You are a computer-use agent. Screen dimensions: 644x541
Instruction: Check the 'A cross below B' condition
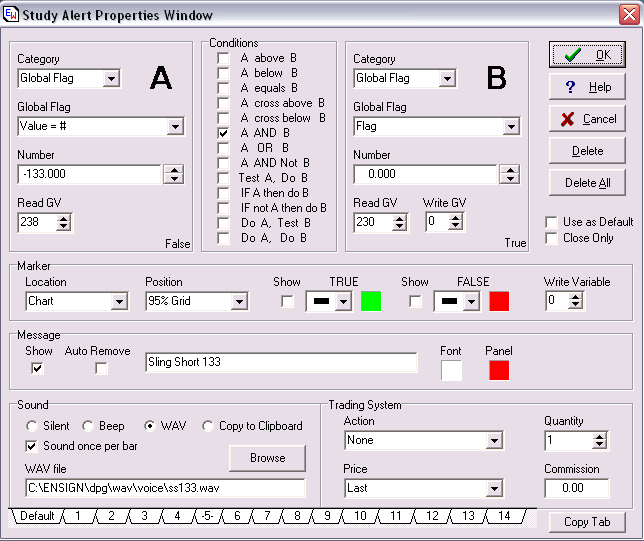click(x=223, y=118)
